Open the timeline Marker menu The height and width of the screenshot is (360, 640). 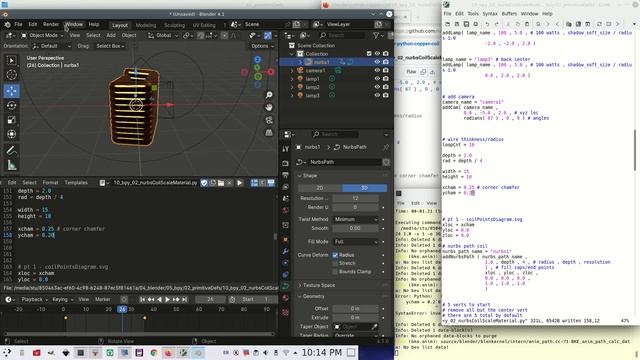[102, 300]
